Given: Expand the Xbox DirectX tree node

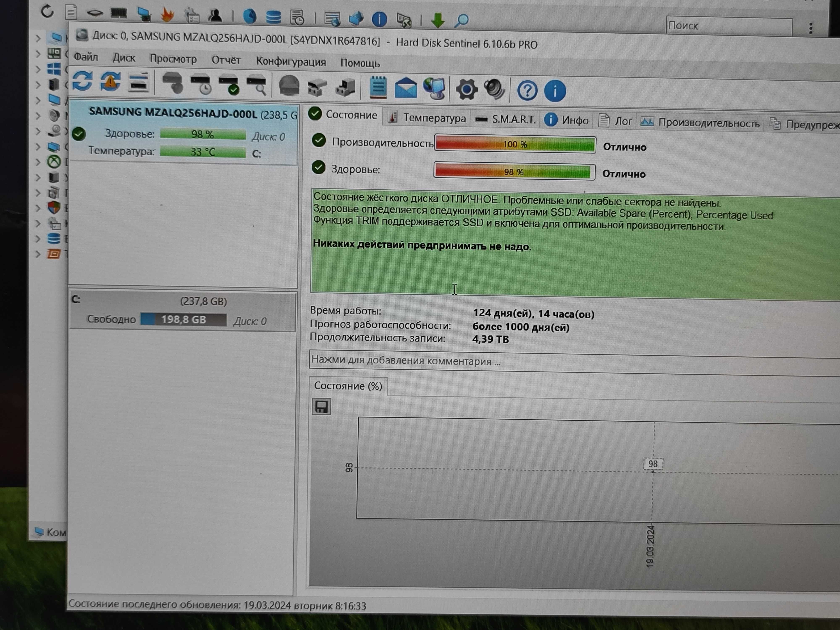Looking at the screenshot, I should 38,162.
